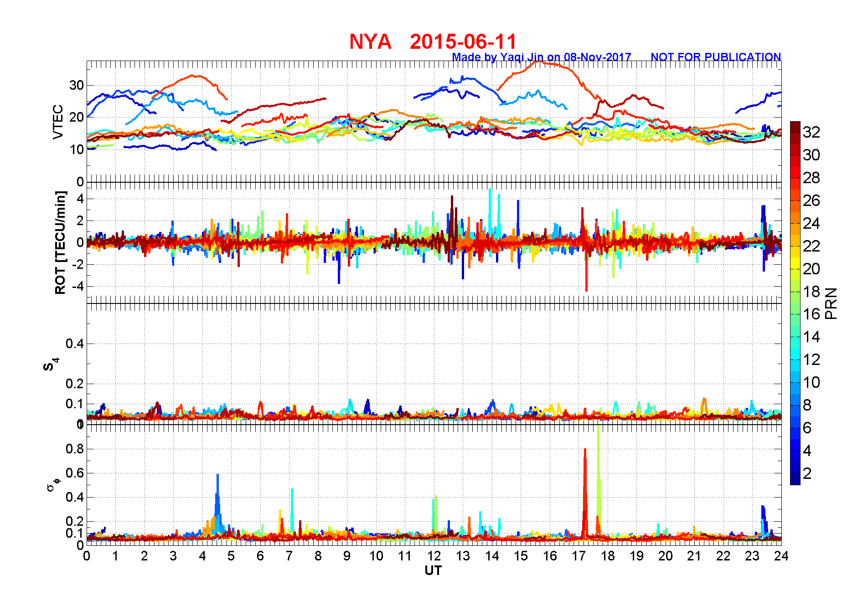
Task: Click the "NOT FOR PUBLICATION" notice
Action: coord(716,57)
